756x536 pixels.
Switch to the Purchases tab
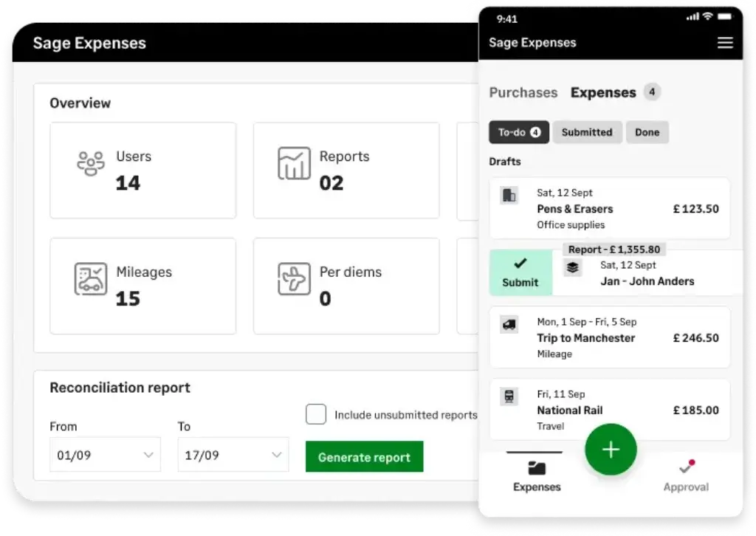(x=523, y=92)
